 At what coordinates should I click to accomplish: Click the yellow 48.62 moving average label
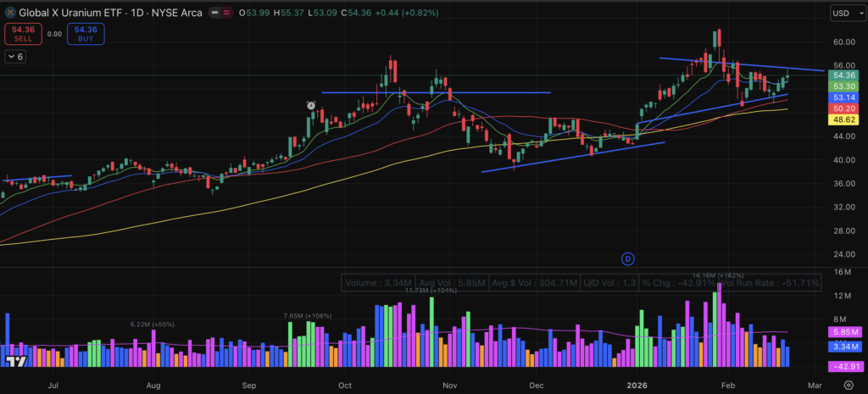click(844, 120)
